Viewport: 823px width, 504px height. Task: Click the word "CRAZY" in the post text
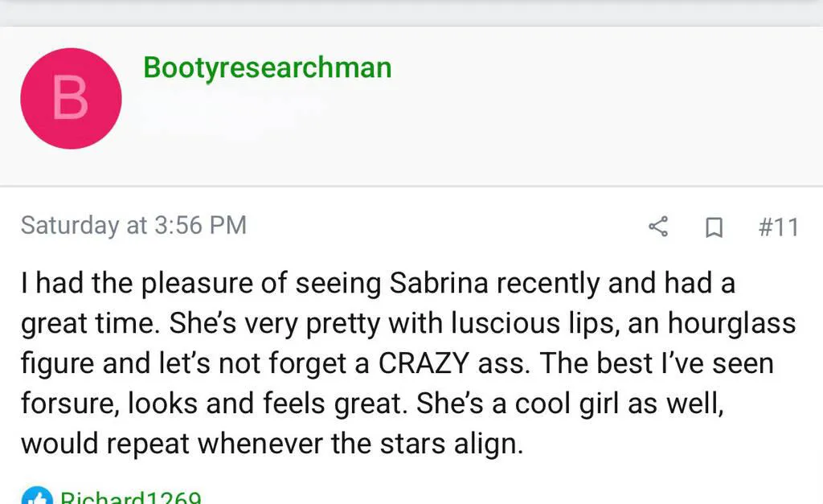[420, 363]
